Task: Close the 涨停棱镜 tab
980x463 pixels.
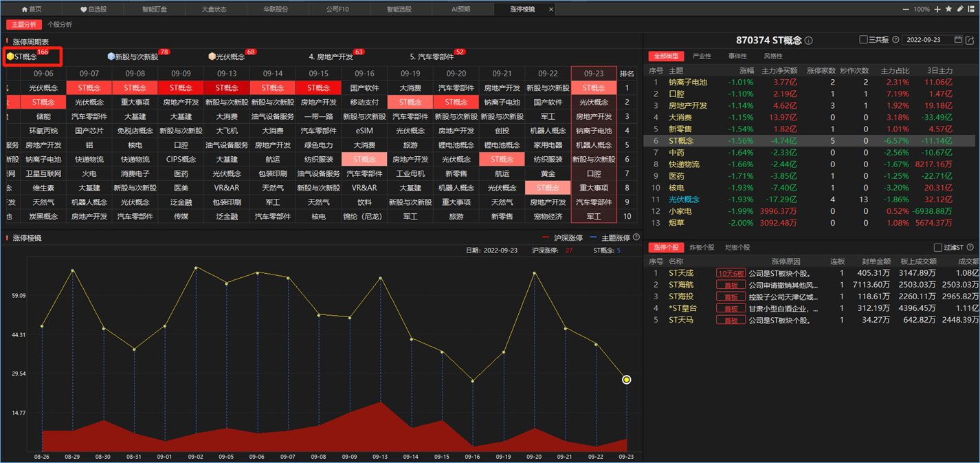Action: (551, 10)
